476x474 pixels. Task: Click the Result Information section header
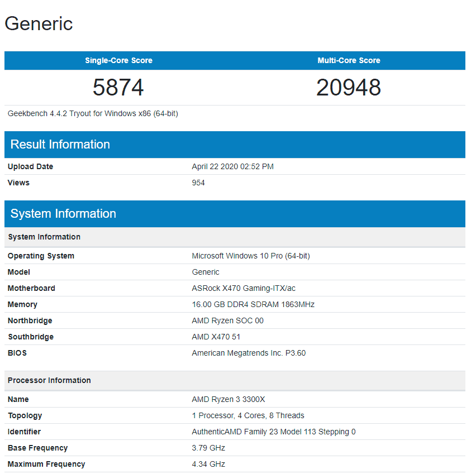(235, 145)
